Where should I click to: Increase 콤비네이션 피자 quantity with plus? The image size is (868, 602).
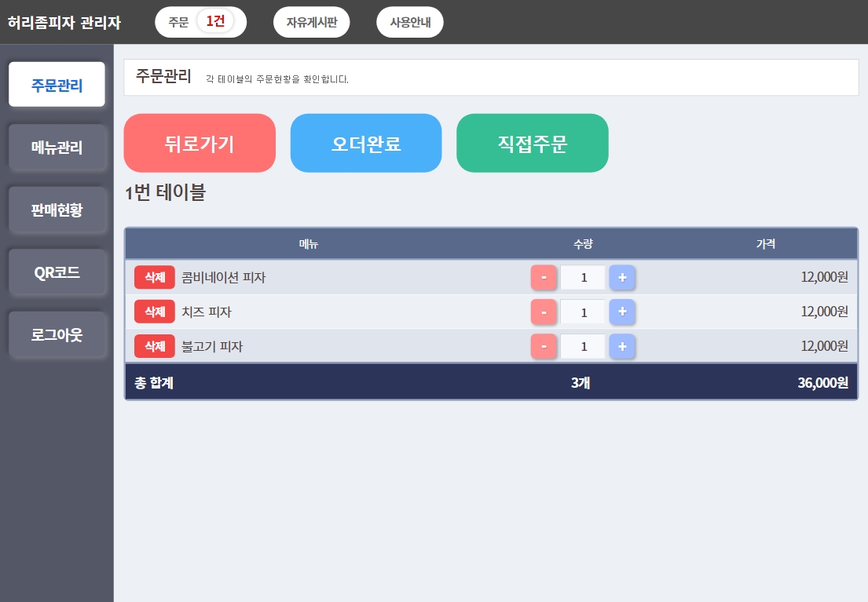tap(621, 277)
